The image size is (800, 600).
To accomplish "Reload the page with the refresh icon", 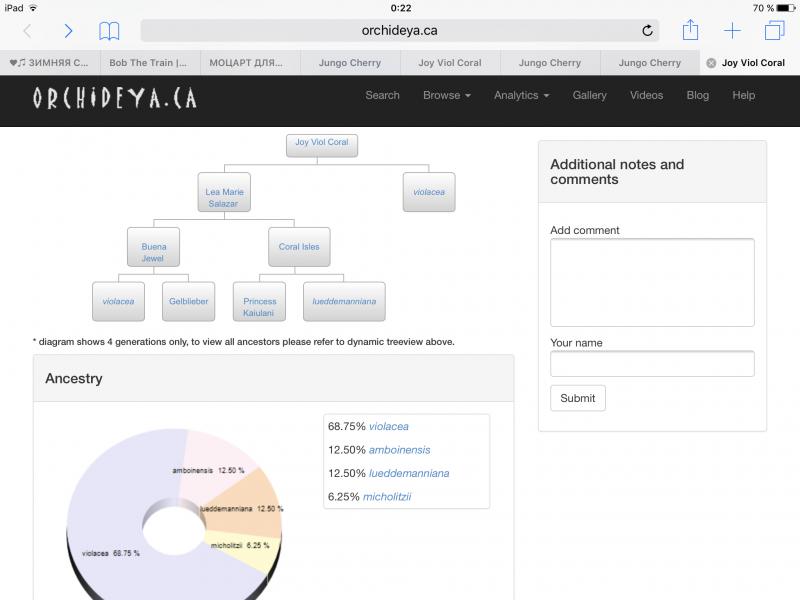I will 647,31.
